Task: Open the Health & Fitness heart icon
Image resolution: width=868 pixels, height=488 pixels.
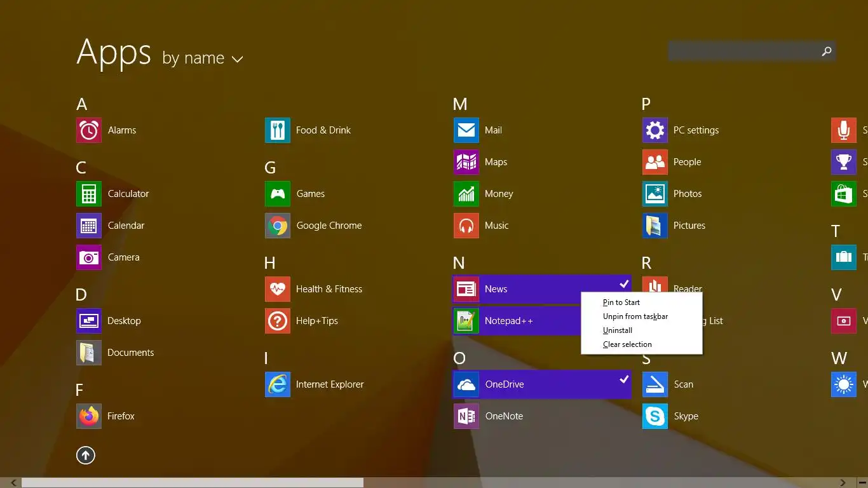Action: point(278,289)
